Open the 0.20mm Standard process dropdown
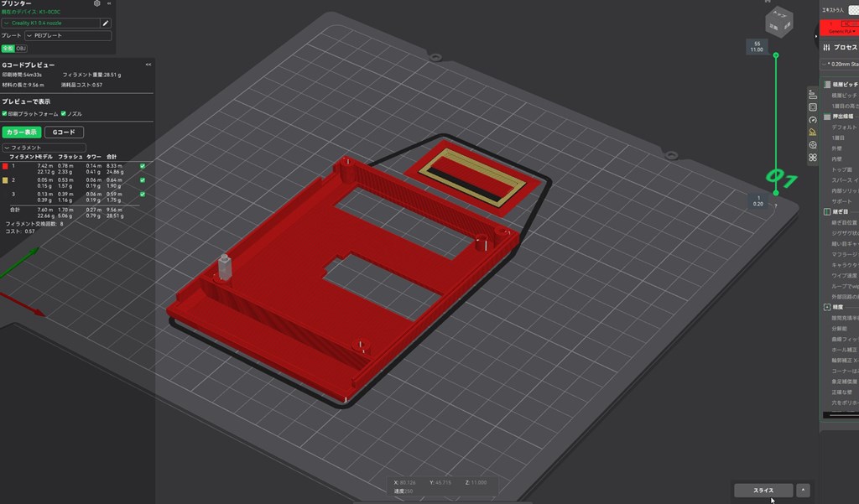This screenshot has height=504, width=859. [841, 64]
